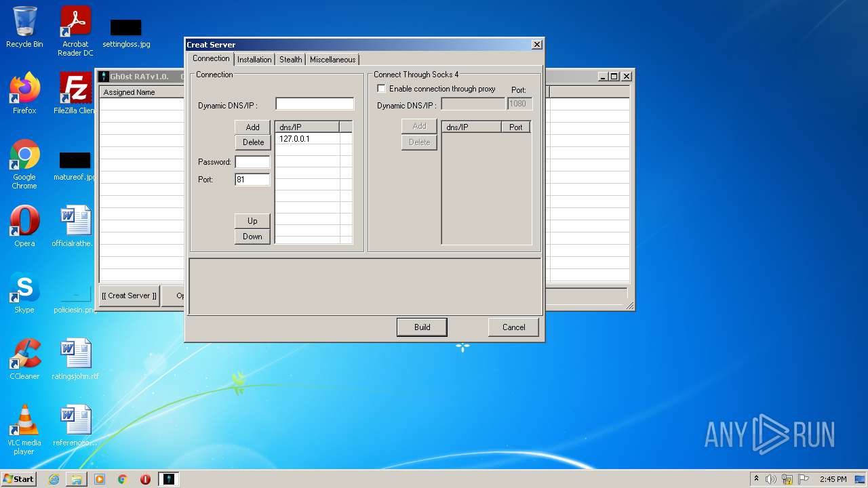The height and width of the screenshot is (488, 868).
Task: Open the Recycle Bin desktop icon
Action: 24,27
